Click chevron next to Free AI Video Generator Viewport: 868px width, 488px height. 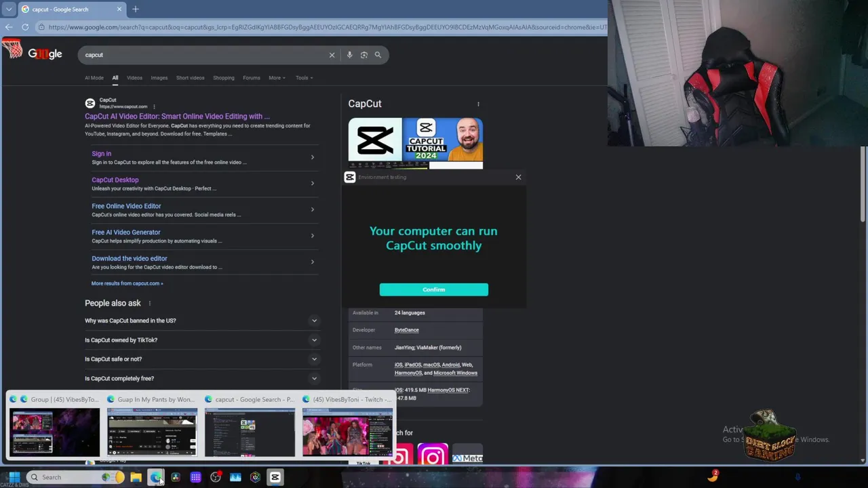(313, 236)
